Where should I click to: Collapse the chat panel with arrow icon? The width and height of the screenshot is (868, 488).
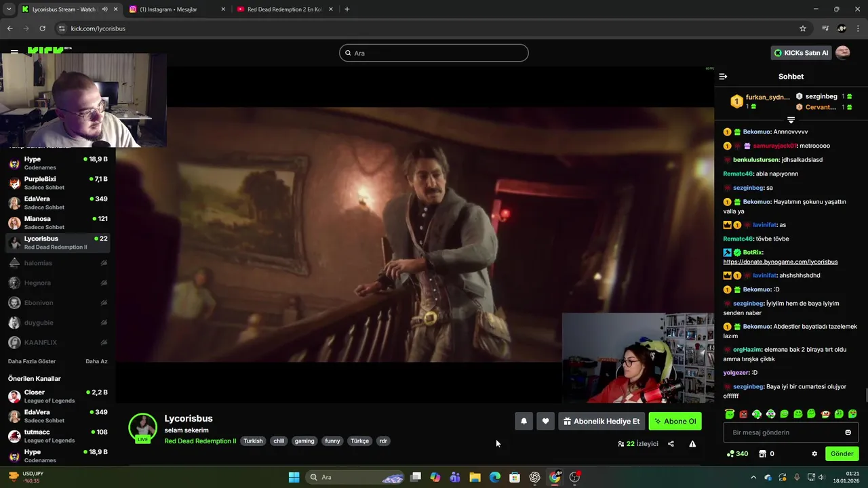[723, 77]
